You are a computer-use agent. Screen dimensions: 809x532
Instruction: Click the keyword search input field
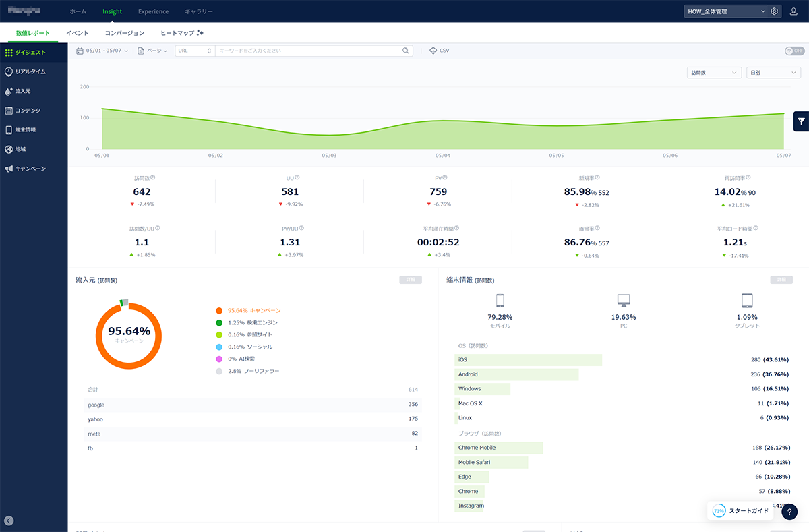308,51
